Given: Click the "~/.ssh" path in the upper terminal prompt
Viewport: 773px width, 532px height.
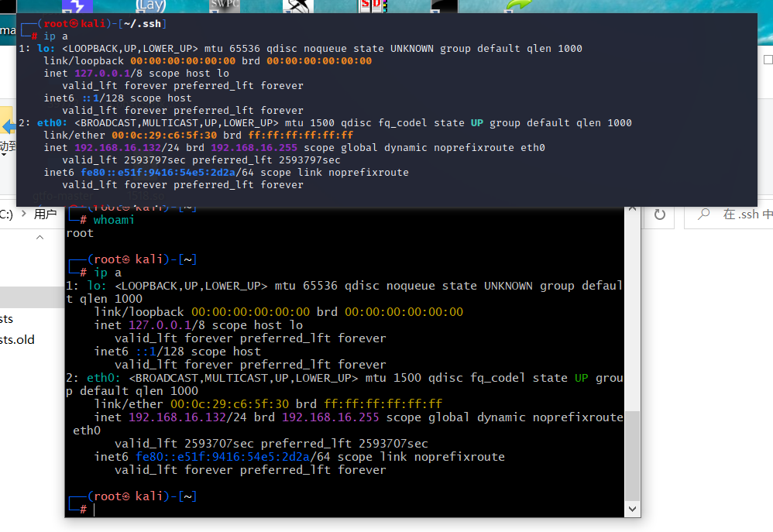Looking at the screenshot, I should (142, 24).
